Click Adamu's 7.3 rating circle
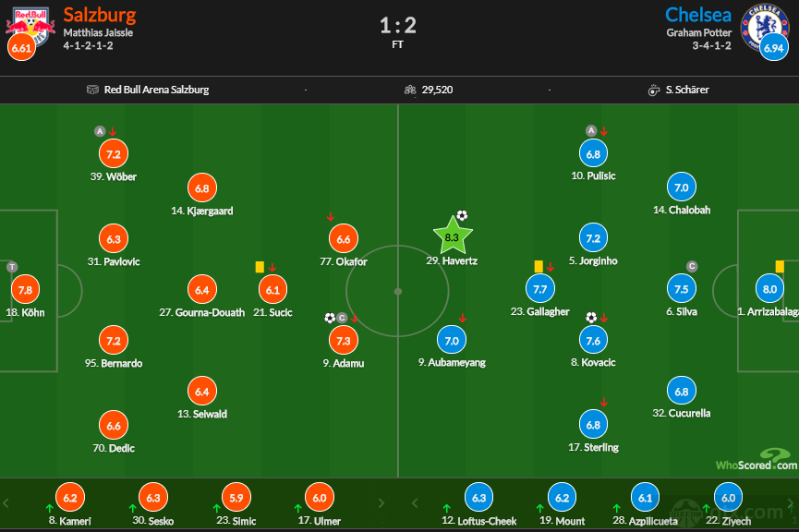Image resolution: width=799 pixels, height=532 pixels. [x=344, y=341]
